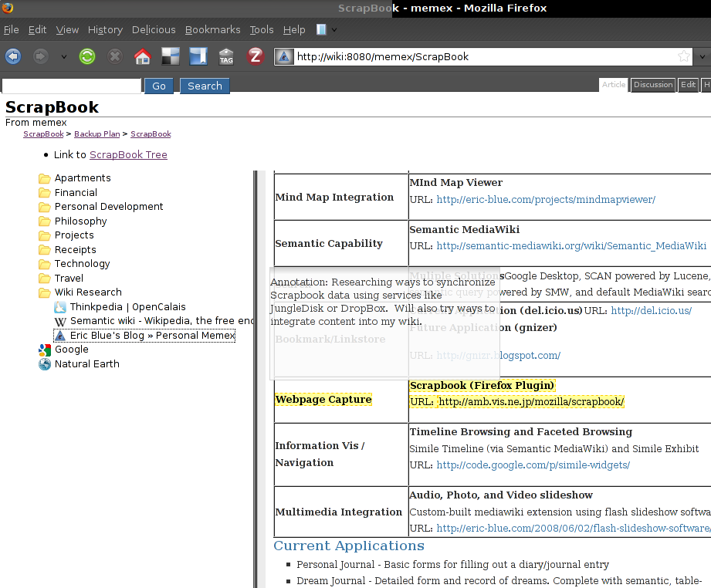Open the Bookmarks menu
This screenshot has width=711, height=588.
[212, 30]
